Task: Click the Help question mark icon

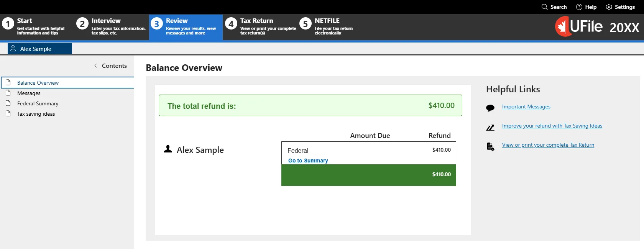Action: point(579,7)
